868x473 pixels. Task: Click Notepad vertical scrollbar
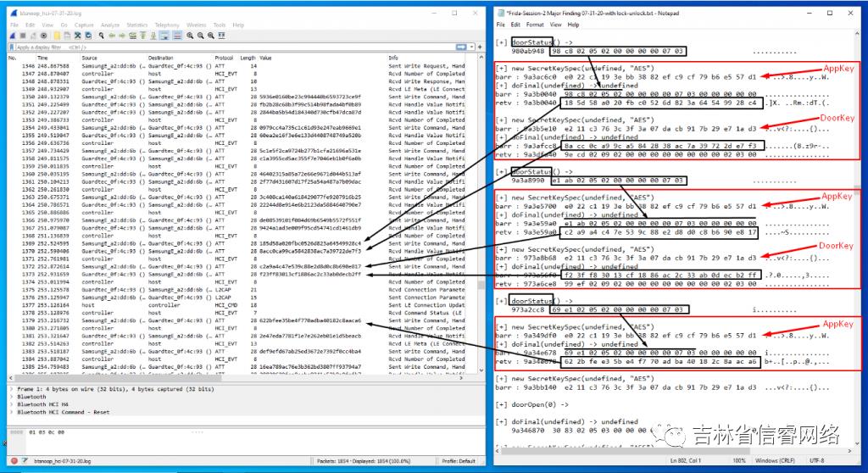coord(857,238)
